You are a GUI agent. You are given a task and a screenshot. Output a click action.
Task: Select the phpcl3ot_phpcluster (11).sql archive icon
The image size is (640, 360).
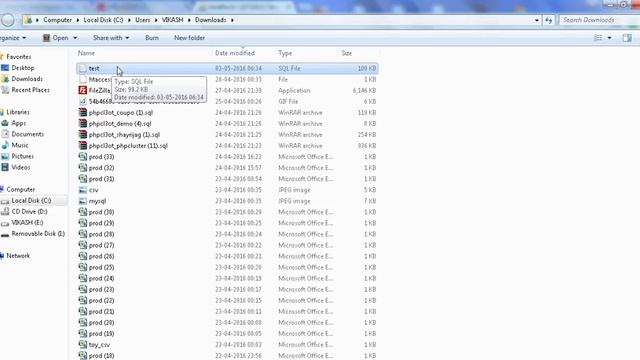[83, 146]
